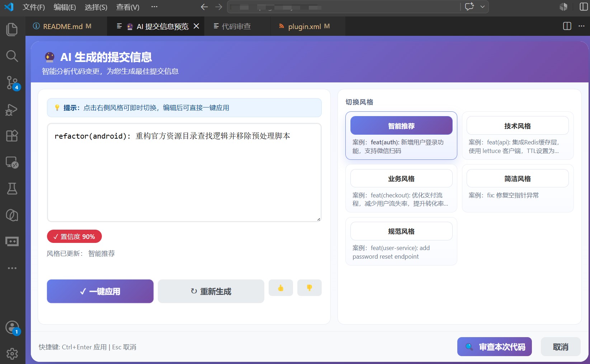The height and width of the screenshot is (364, 590).
Task: Open the Manage settings gear
Action: tap(12, 354)
